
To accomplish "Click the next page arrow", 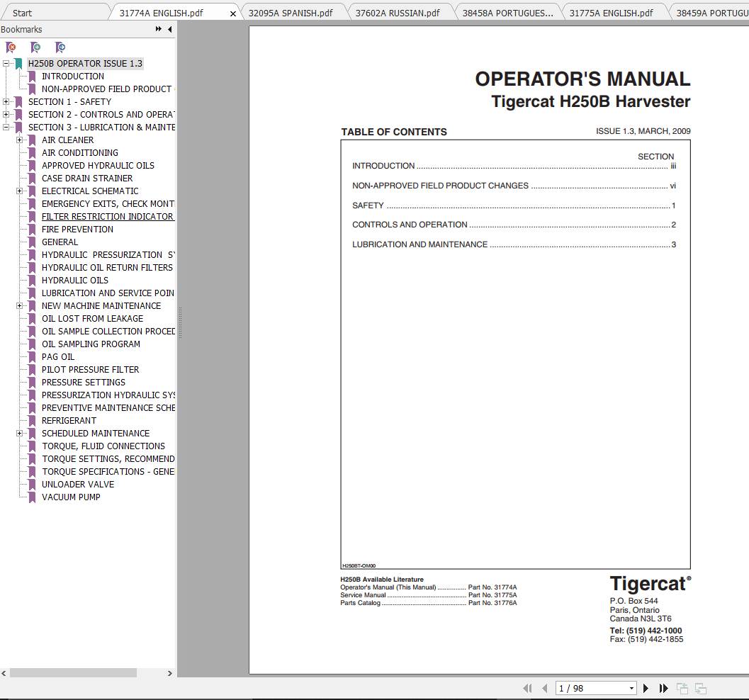I will [646, 688].
